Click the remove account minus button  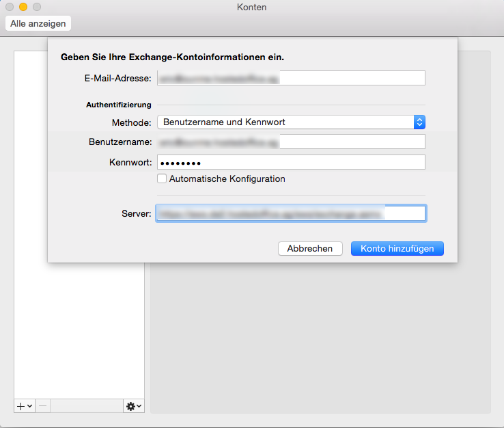(x=43, y=406)
